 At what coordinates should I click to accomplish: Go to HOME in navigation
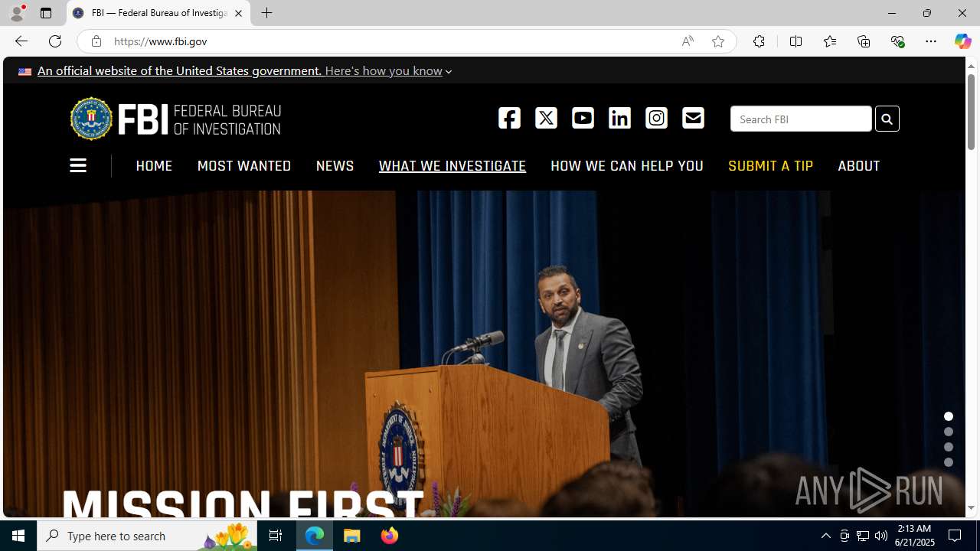[x=154, y=166]
